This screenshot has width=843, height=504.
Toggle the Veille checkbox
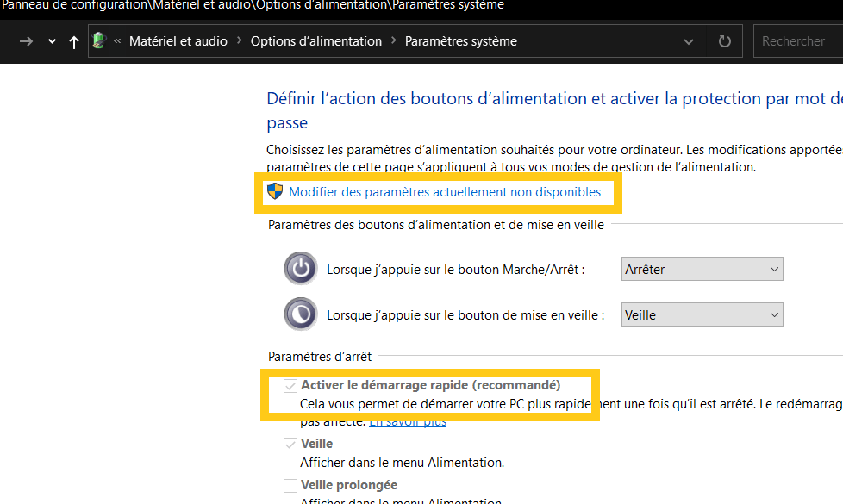click(290, 445)
